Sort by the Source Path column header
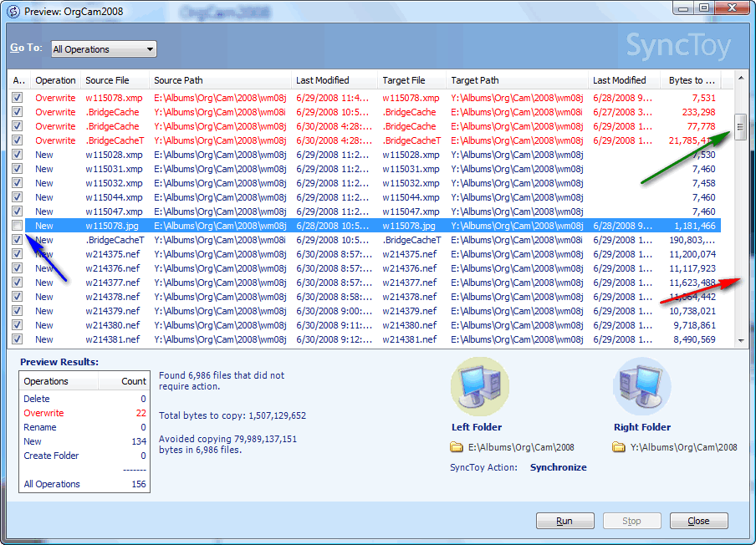The height and width of the screenshot is (545, 756). coord(220,80)
